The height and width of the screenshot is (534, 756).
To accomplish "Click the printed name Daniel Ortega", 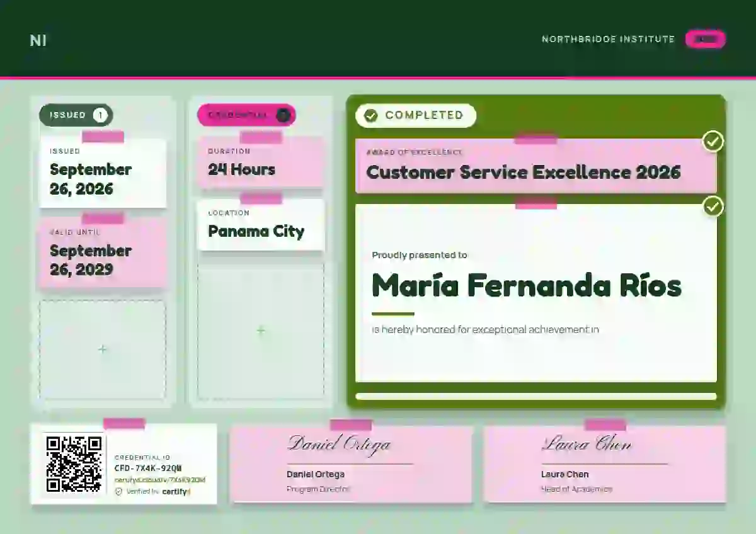I will point(316,474).
